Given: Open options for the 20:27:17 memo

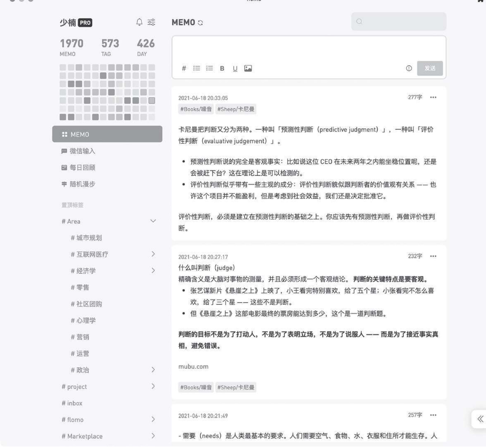Looking at the screenshot, I should (433, 256).
